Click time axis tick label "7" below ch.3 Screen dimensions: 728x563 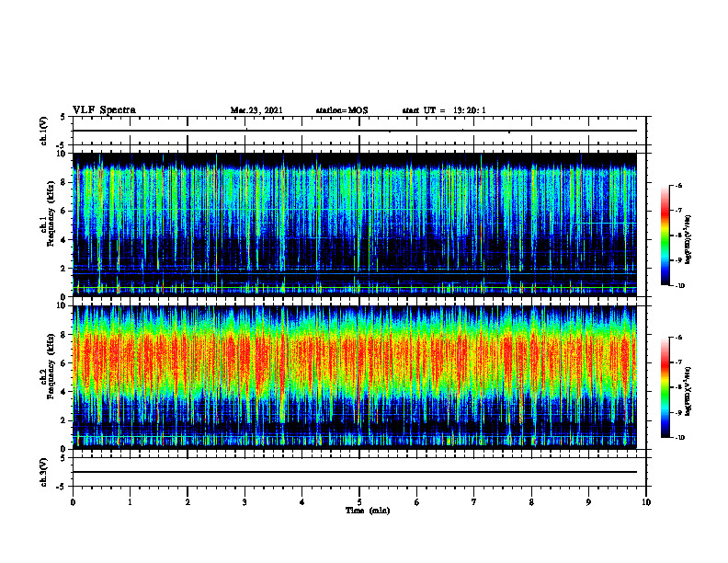pyautogui.click(x=474, y=502)
